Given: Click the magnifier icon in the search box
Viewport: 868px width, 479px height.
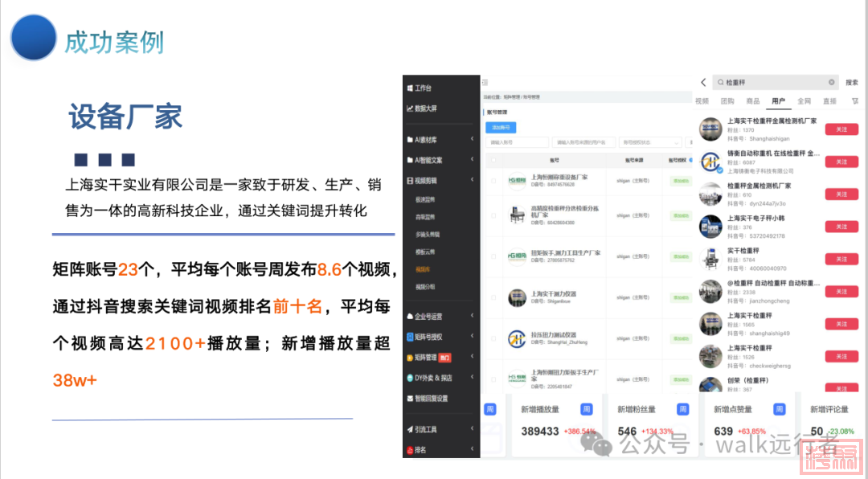Looking at the screenshot, I should (720, 82).
